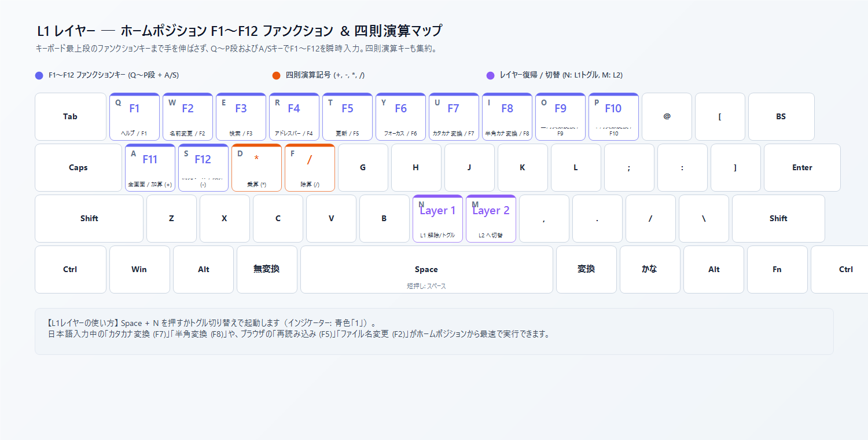Select the 無変換 key
The height and width of the screenshot is (440, 868).
[267, 269]
